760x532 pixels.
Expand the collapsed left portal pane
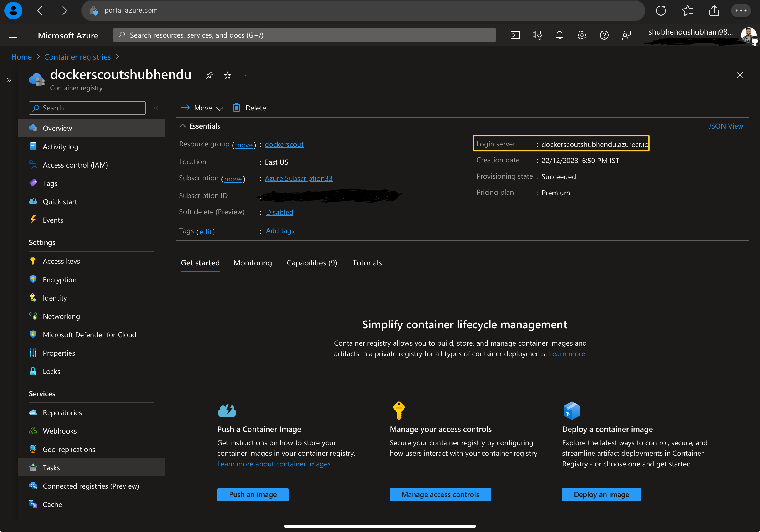point(9,80)
